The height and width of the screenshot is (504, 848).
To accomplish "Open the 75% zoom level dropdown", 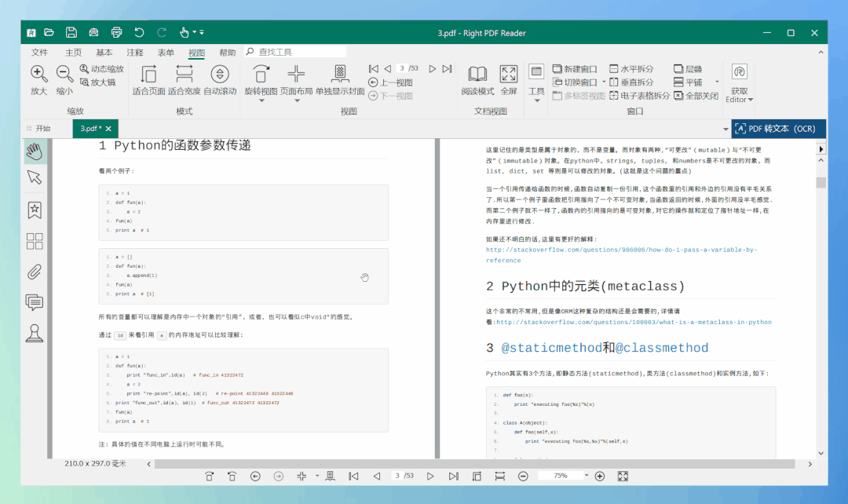I will pos(587,476).
